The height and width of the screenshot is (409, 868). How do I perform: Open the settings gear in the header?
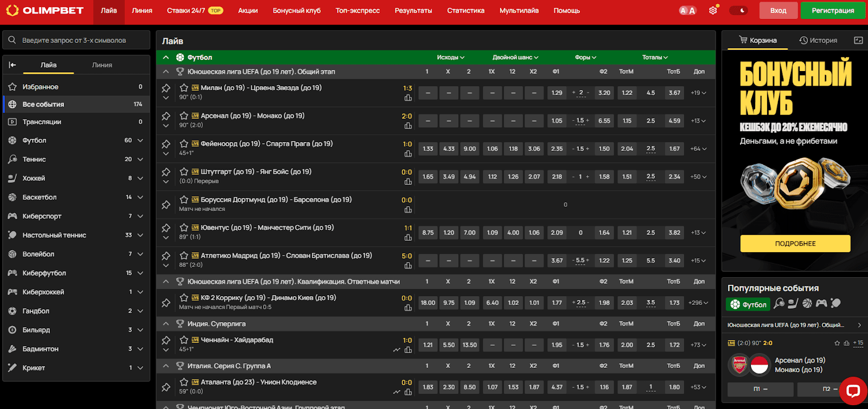(x=713, y=10)
